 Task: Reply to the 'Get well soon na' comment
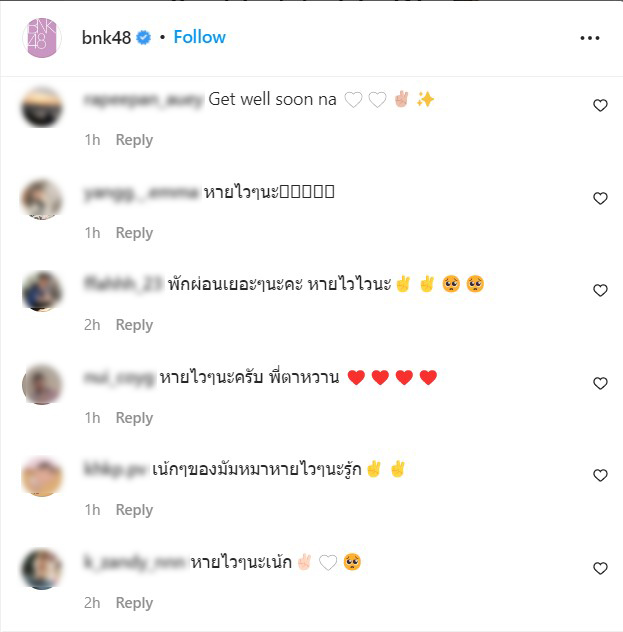134,140
